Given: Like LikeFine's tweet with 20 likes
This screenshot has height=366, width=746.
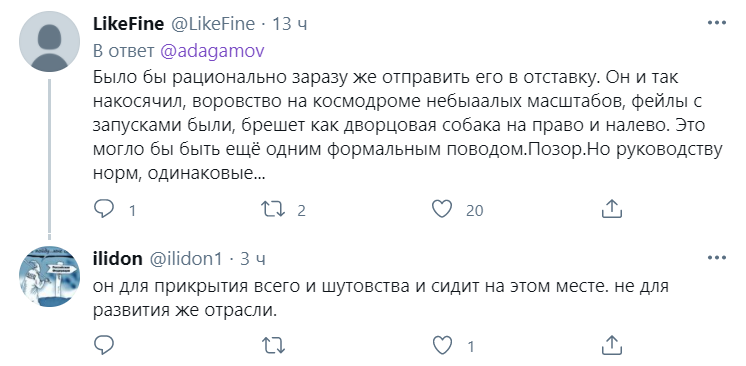Looking at the screenshot, I should [442, 209].
